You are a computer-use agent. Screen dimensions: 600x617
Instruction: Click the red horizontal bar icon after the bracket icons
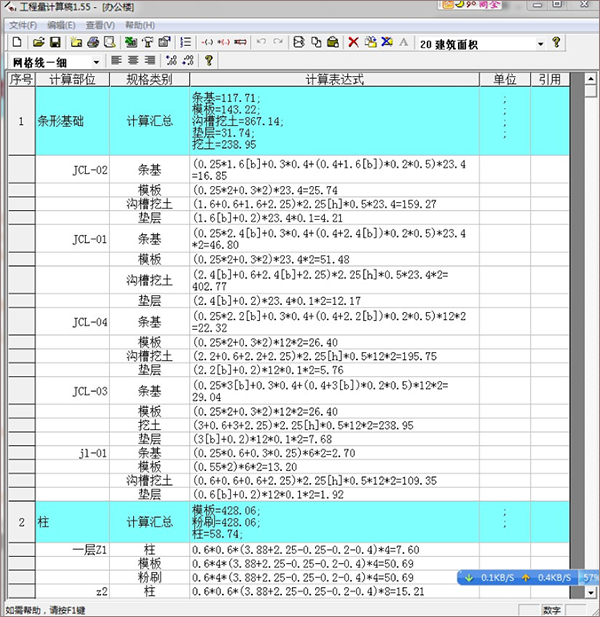coord(240,42)
